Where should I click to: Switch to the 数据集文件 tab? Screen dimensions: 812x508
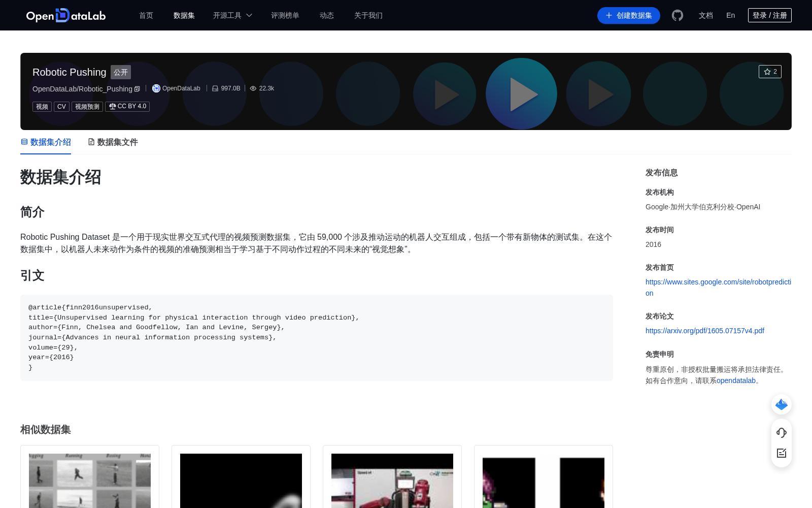113,142
